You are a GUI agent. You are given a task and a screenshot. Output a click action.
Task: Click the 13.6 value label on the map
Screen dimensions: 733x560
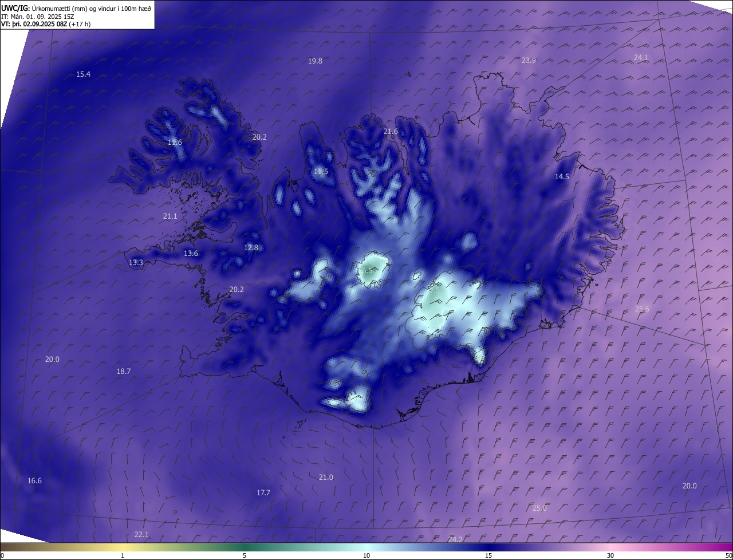point(191,254)
